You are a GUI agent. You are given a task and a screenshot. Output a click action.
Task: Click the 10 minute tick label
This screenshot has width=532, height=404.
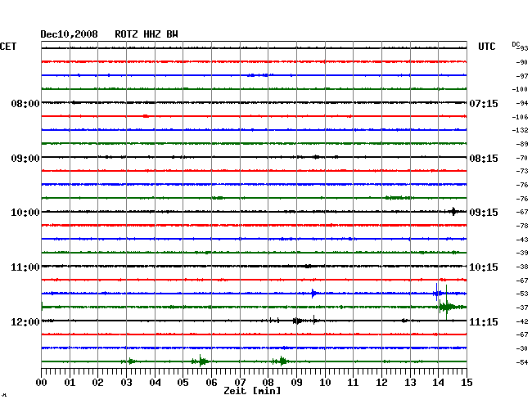(325, 383)
